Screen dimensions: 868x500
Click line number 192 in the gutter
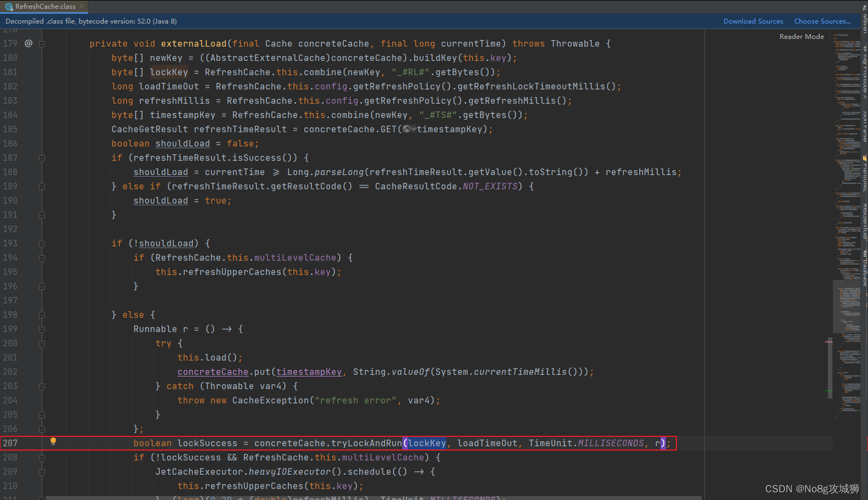click(10, 229)
